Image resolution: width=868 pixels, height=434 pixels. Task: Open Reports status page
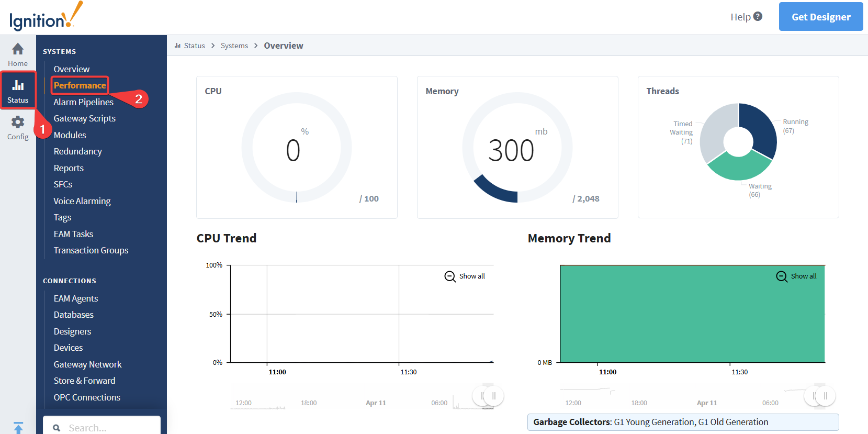pyautogui.click(x=69, y=168)
